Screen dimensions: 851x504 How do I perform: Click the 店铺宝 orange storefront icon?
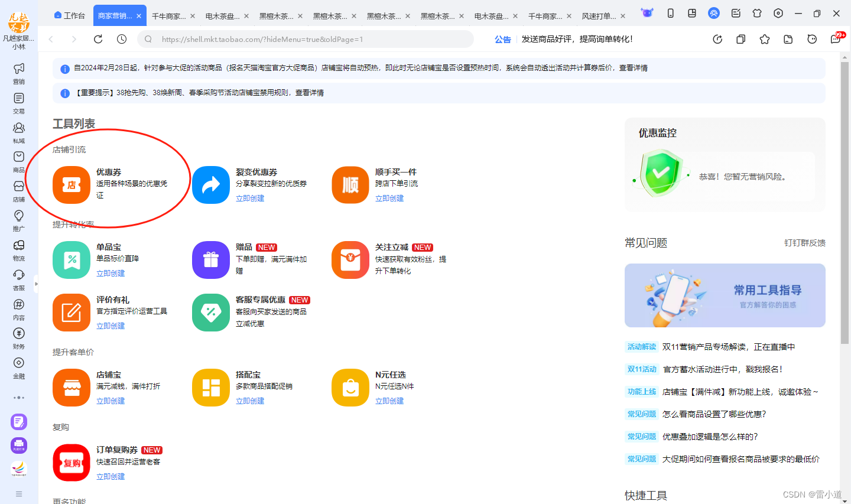pos(72,388)
